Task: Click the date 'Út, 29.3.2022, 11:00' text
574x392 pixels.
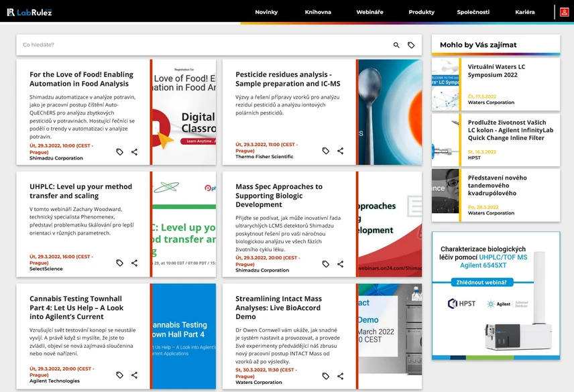Action: click(x=266, y=147)
